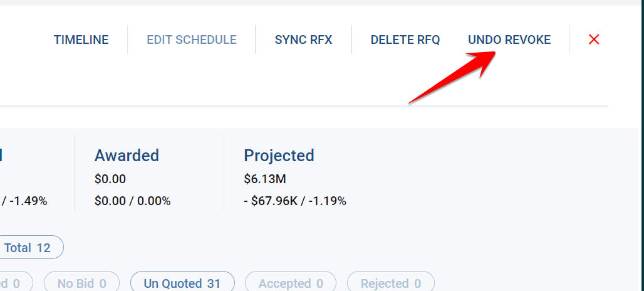Enable the Accepted 0 filter chip
The image size is (644, 291).
[x=291, y=283]
